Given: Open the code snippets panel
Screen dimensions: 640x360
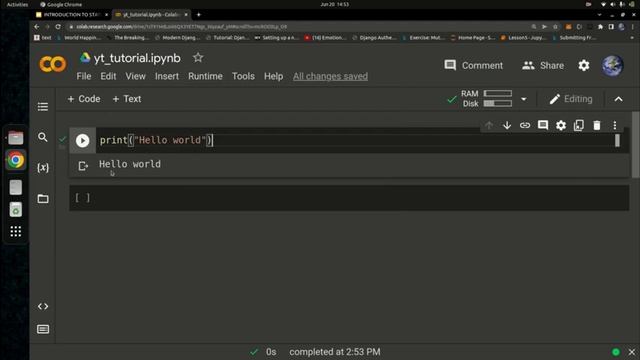Looking at the screenshot, I should pyautogui.click(x=43, y=306).
